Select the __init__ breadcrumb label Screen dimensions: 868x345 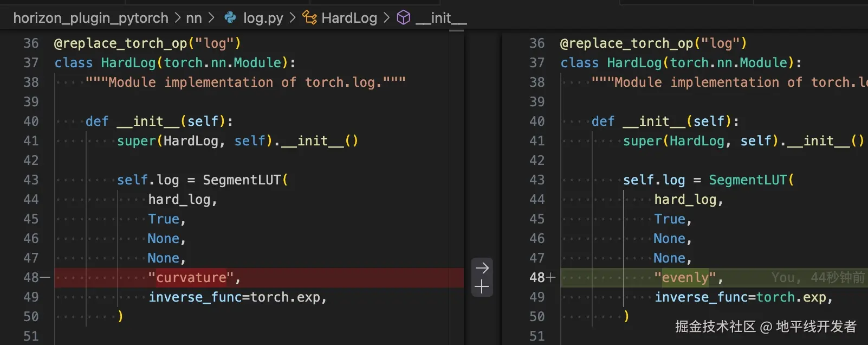coord(441,18)
